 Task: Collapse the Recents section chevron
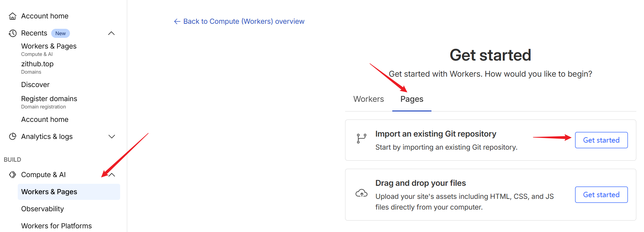tap(111, 33)
